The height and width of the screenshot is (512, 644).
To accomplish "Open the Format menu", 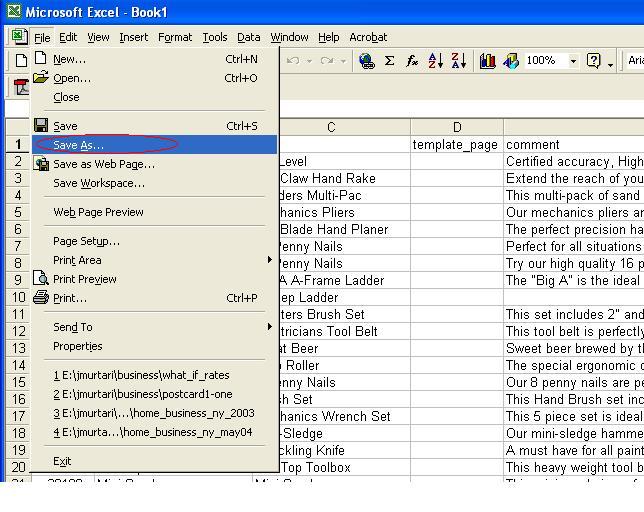I will click(x=175, y=37).
